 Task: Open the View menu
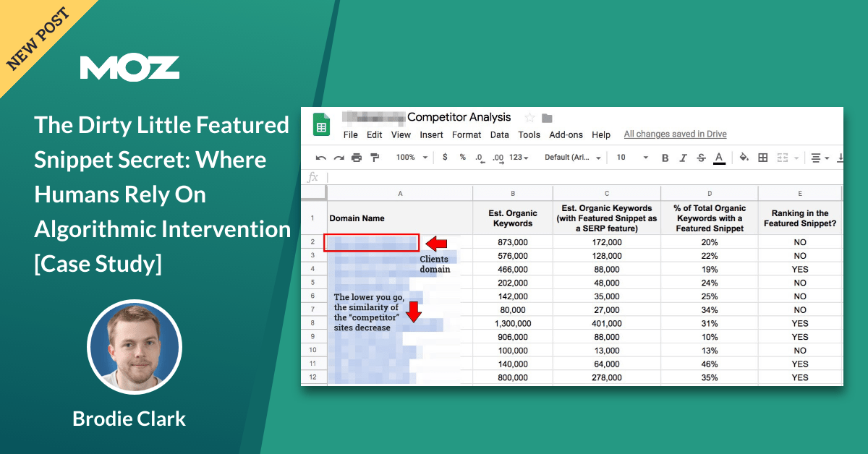(401, 134)
